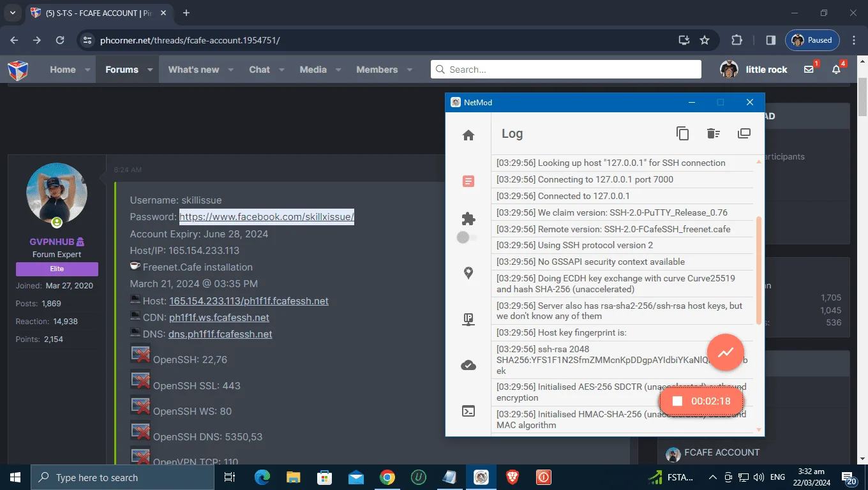Show hidden system tray icons
Image resolution: width=868 pixels, height=490 pixels.
click(714, 477)
